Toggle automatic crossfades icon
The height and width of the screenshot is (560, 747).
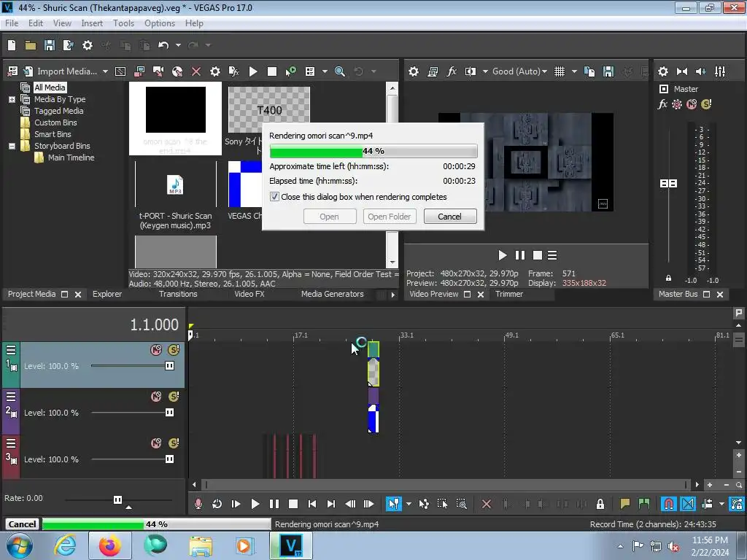pyautogui.click(x=687, y=504)
